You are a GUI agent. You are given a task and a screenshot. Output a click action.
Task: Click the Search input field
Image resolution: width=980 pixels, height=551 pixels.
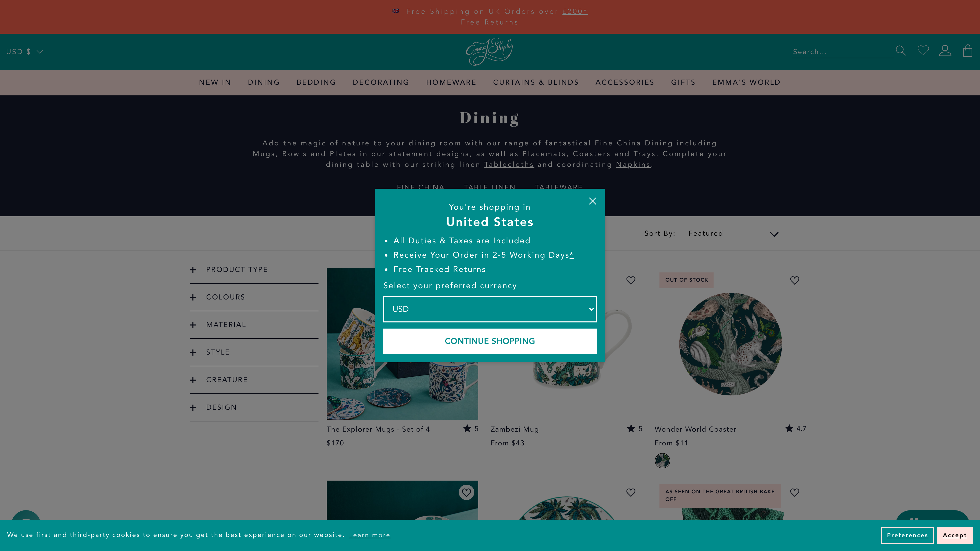[843, 52]
